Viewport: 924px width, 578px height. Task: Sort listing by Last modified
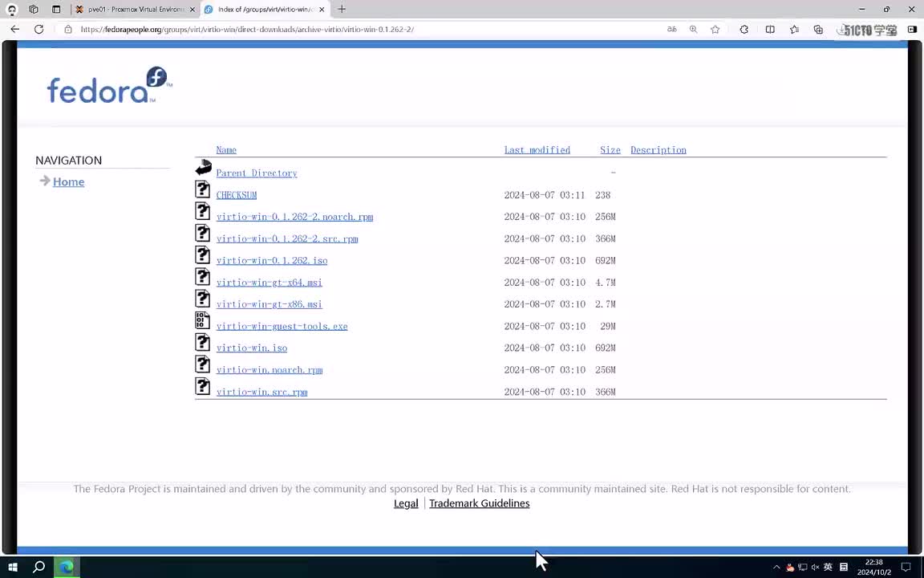pos(537,150)
